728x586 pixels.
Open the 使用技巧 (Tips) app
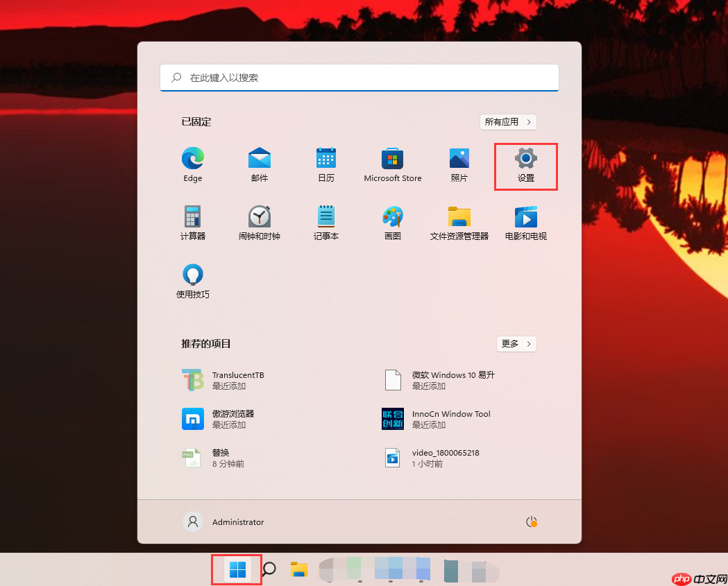[192, 280]
